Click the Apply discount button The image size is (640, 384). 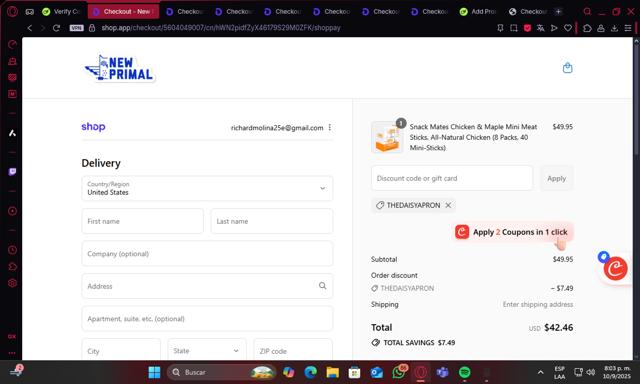tap(556, 178)
